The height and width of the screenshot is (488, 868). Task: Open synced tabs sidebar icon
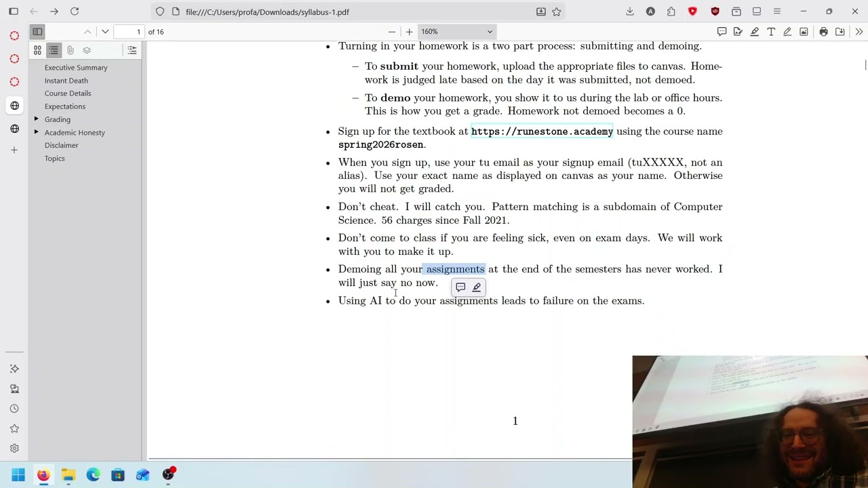click(14, 389)
